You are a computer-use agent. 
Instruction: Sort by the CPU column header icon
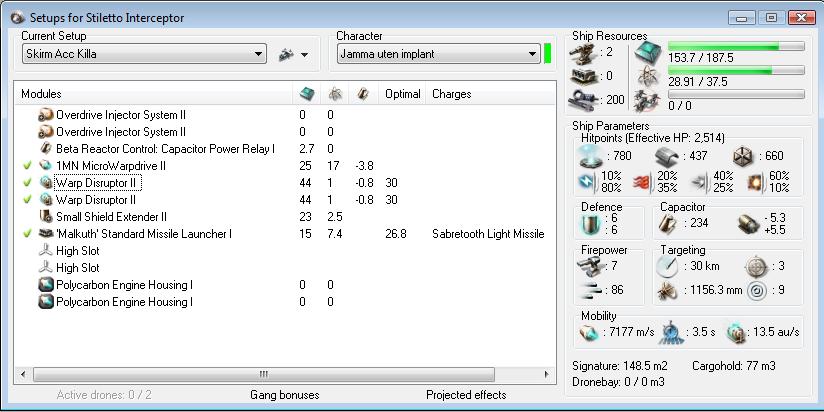307,94
